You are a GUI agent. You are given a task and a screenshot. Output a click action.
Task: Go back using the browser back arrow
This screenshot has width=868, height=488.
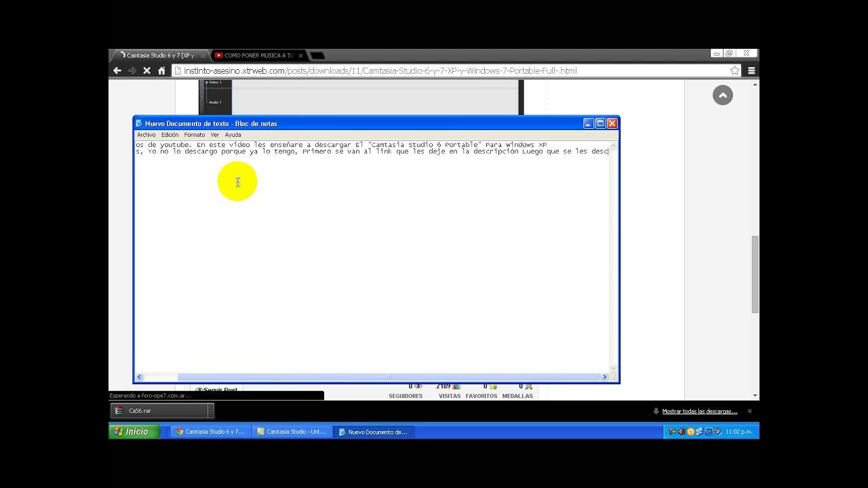pyautogui.click(x=117, y=70)
